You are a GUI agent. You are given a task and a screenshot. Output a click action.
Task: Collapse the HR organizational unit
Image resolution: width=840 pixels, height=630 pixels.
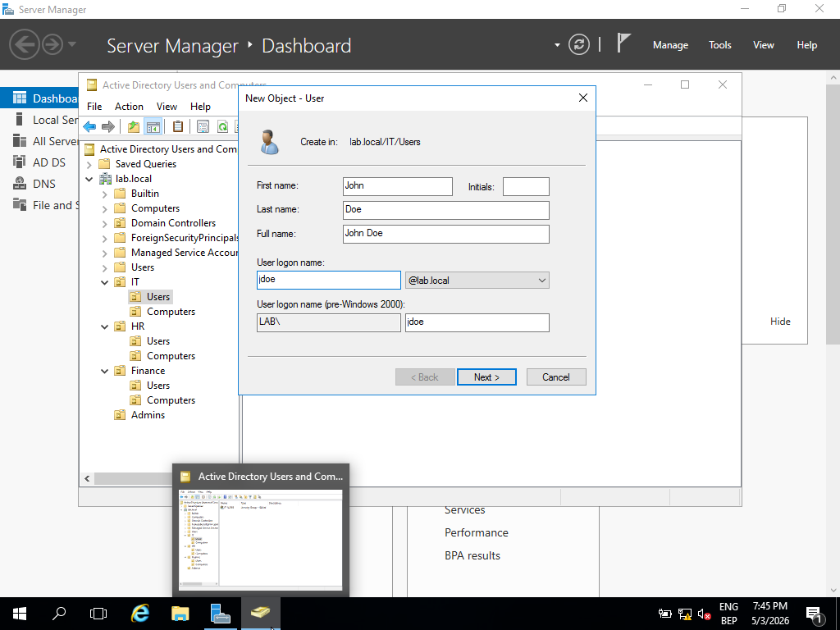105,326
